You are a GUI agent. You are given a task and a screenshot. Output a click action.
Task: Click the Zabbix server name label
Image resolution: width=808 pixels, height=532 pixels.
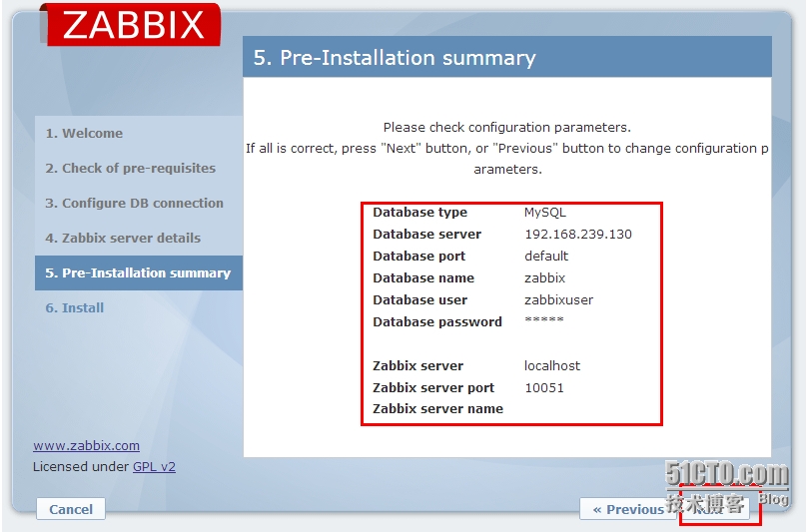[x=438, y=409]
